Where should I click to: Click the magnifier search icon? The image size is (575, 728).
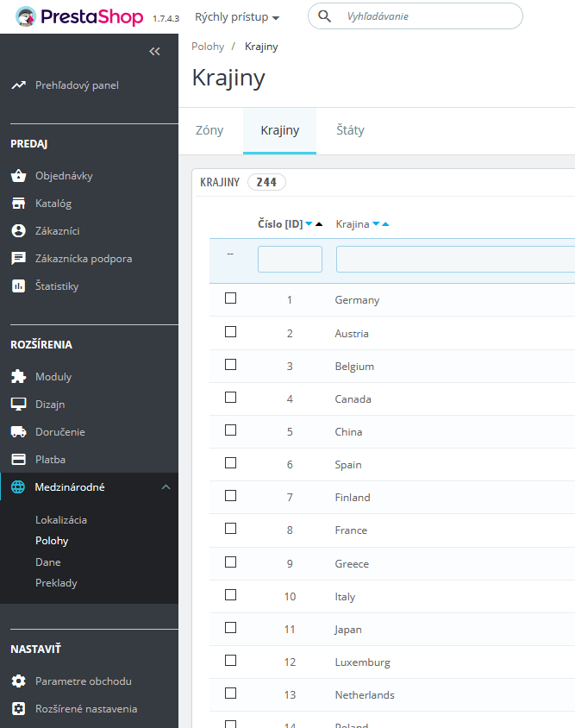(324, 16)
